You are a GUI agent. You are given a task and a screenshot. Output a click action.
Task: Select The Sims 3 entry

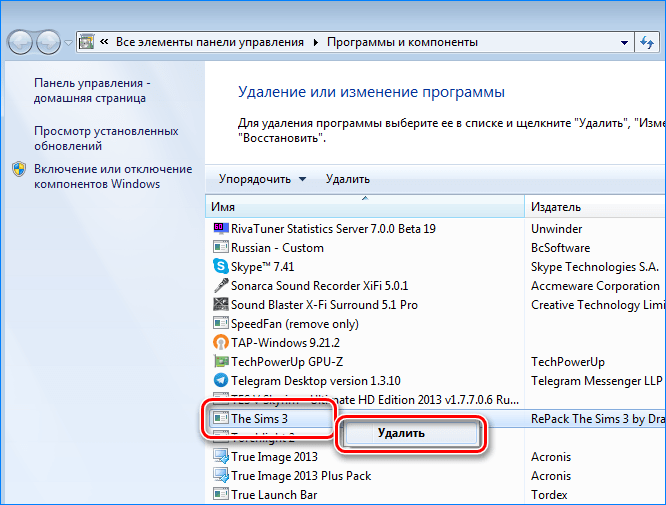[259, 418]
